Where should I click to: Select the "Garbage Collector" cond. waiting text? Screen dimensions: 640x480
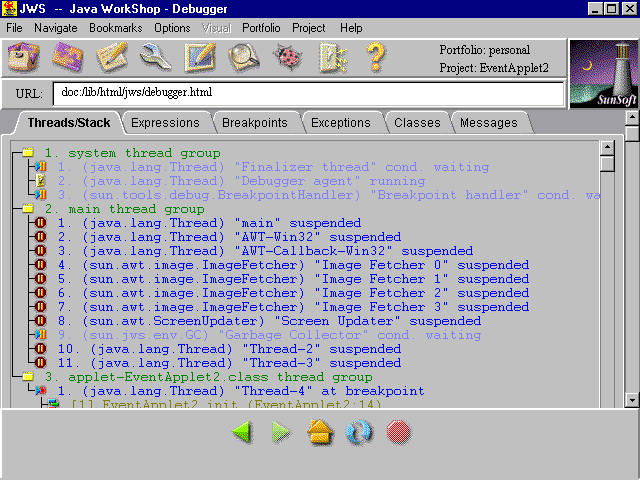pos(269,335)
